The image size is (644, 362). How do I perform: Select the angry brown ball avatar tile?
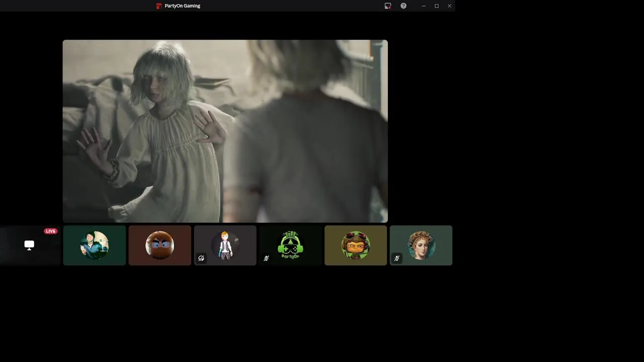[160, 245]
